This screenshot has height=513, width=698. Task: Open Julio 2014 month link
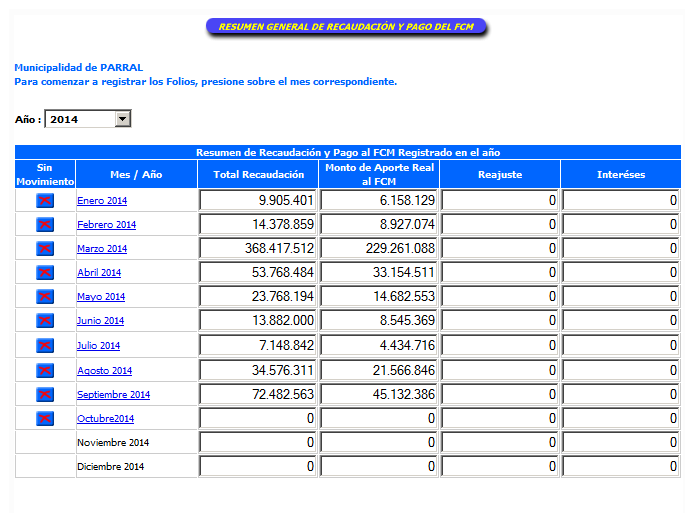pyautogui.click(x=98, y=346)
